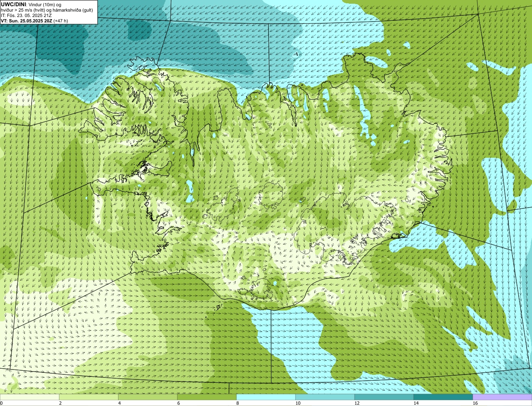Select the purple color scale segment above 16
This screenshot has height=406, width=532.
tap(502, 397)
